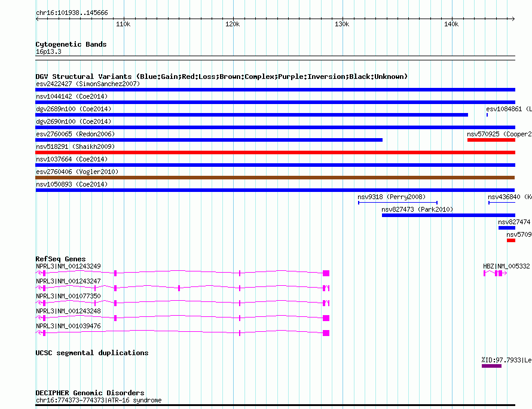Click the purple segmental duplication bar
Viewport: 532px width, 409px height.
tap(491, 366)
